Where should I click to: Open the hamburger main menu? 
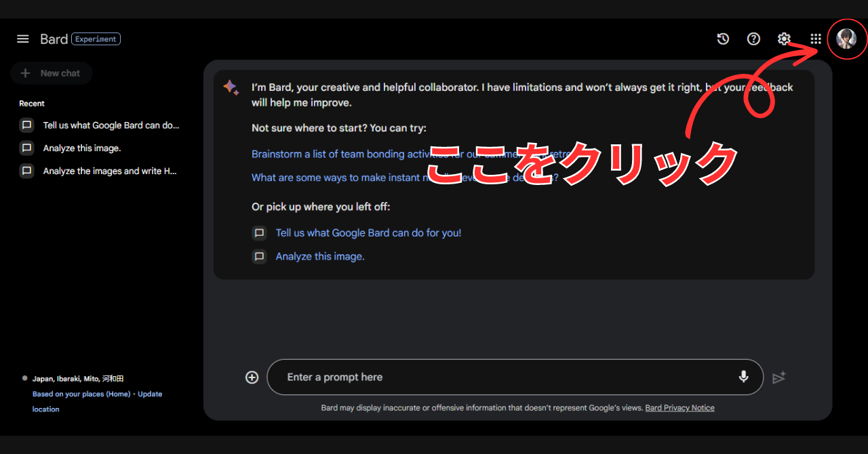tap(23, 39)
